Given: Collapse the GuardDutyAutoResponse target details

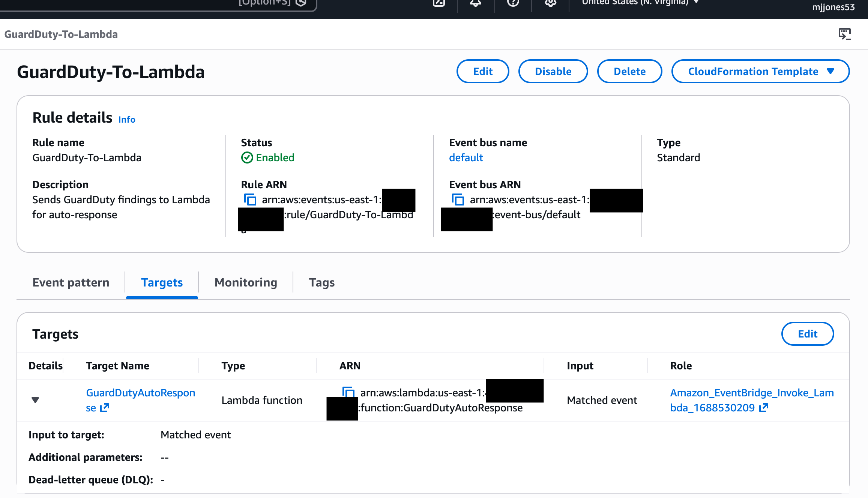Looking at the screenshot, I should point(35,400).
